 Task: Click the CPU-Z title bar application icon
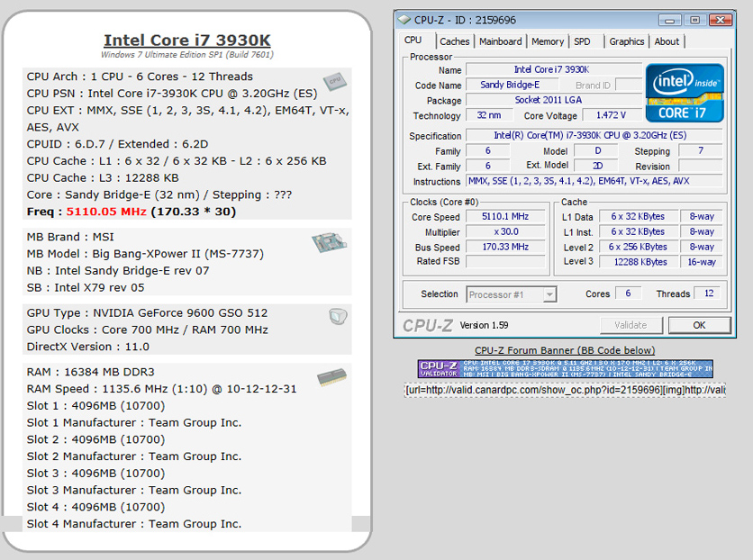(x=404, y=19)
